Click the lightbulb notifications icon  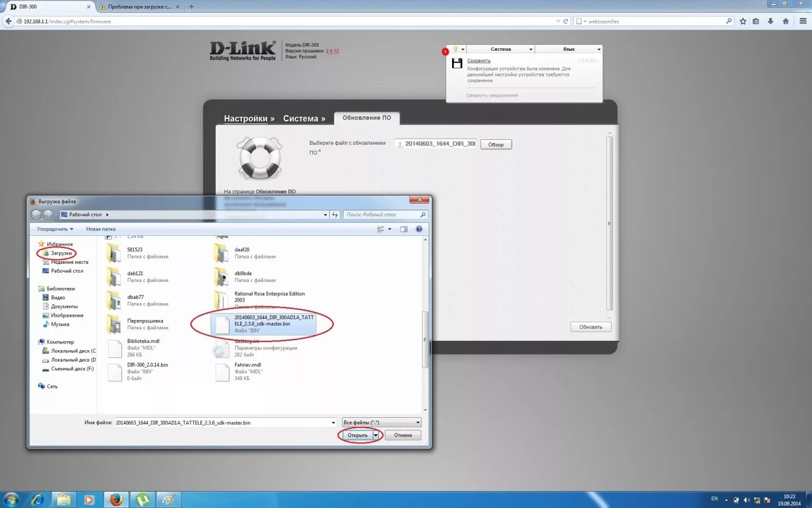(x=456, y=49)
